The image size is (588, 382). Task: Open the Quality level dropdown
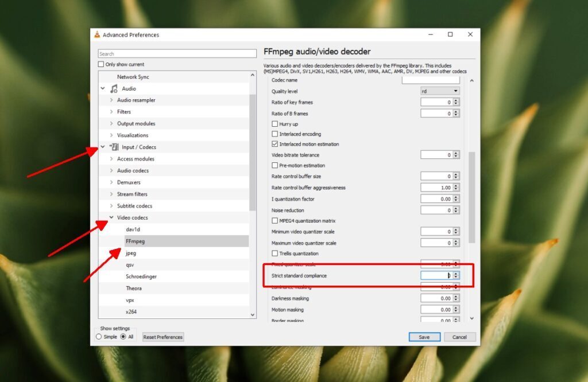[x=441, y=91]
